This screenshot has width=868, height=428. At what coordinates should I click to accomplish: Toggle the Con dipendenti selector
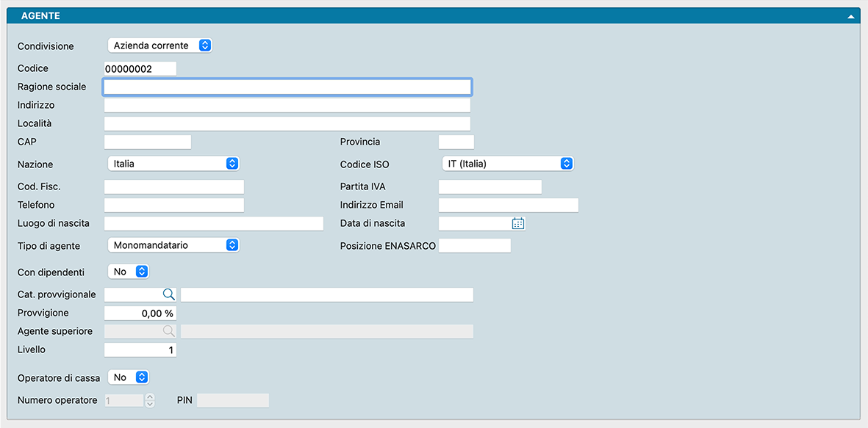(129, 272)
